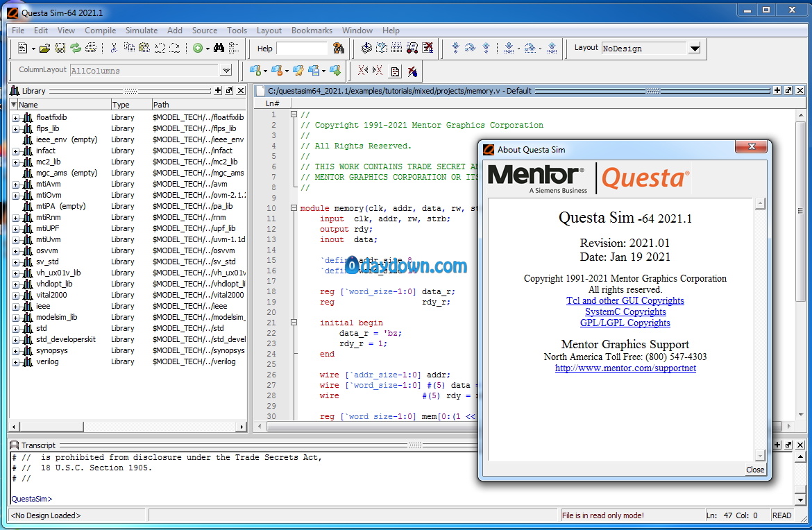Click the Jump to bookmark green arrow icon

(335, 70)
